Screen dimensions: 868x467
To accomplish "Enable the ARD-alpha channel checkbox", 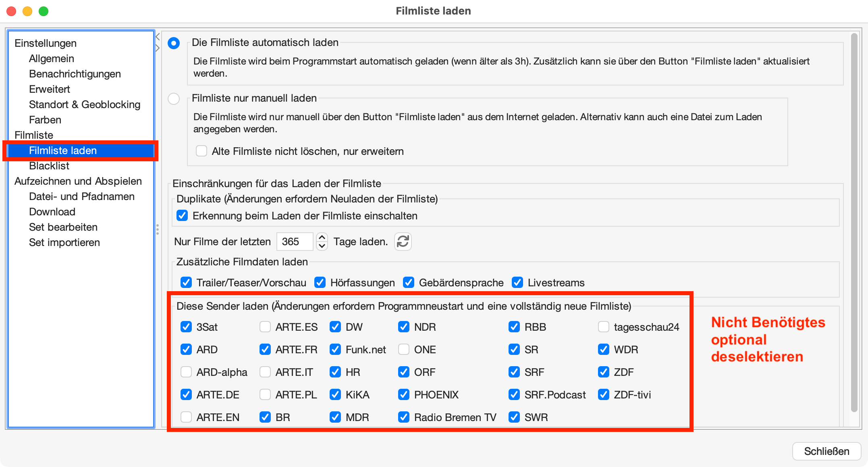I will click(x=186, y=372).
